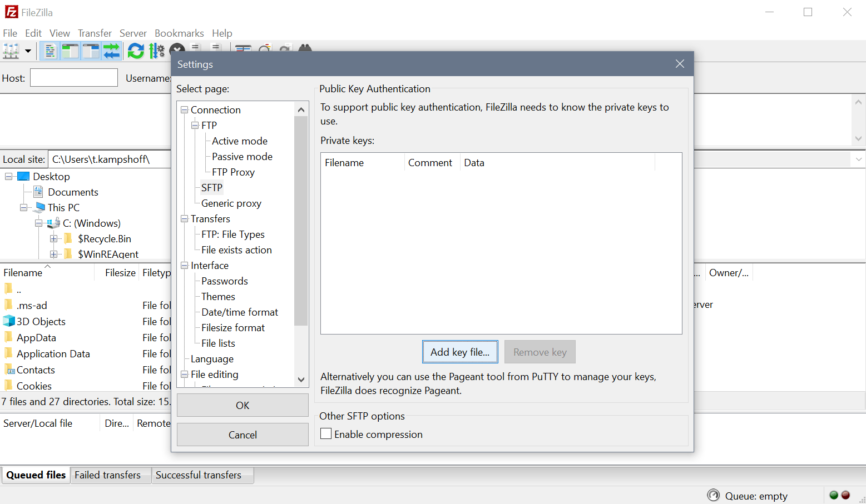Viewport: 866px width, 504px height.
Task: Select the Passive mode settings page
Action: pyautogui.click(x=242, y=157)
